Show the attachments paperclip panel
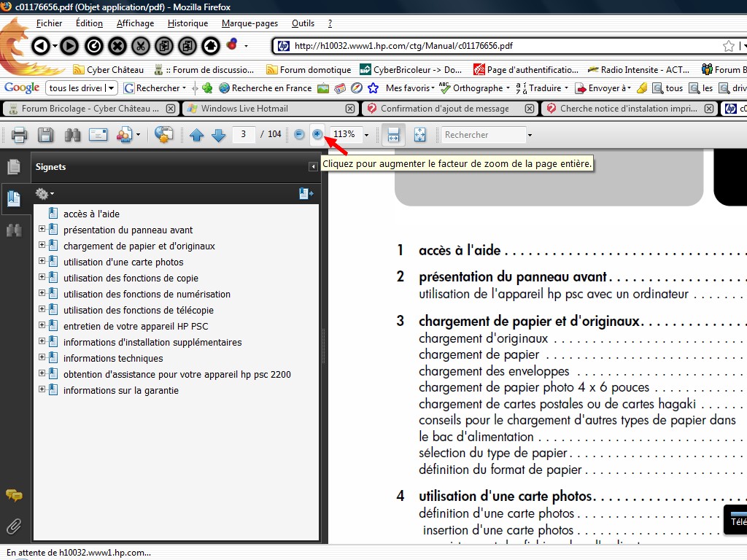 pyautogui.click(x=13, y=526)
